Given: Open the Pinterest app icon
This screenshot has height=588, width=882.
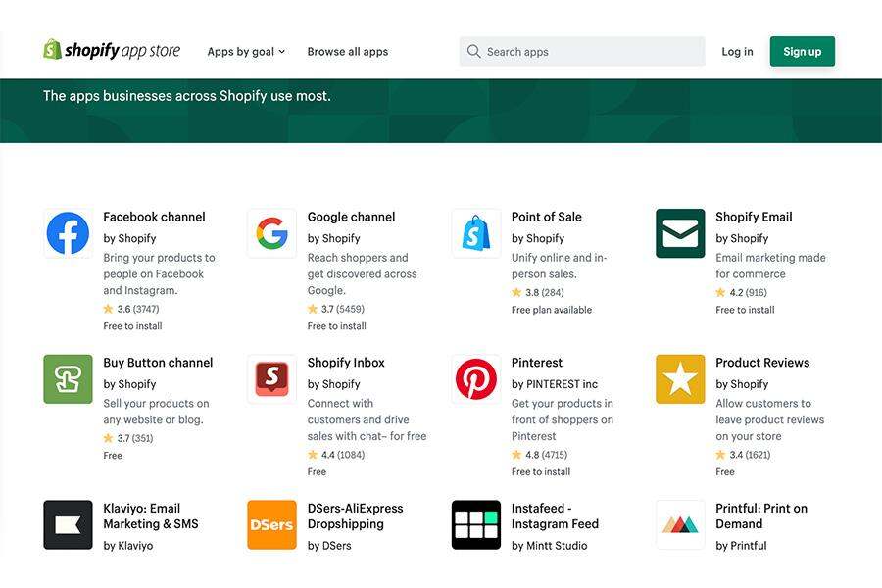Looking at the screenshot, I should 476,378.
